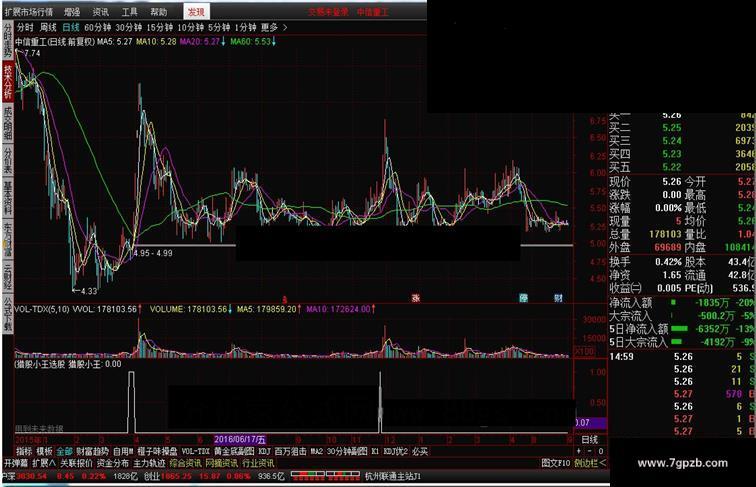The width and height of the screenshot is (756, 487).
Task: Click the arrow after 更多
Action: (x=285, y=27)
